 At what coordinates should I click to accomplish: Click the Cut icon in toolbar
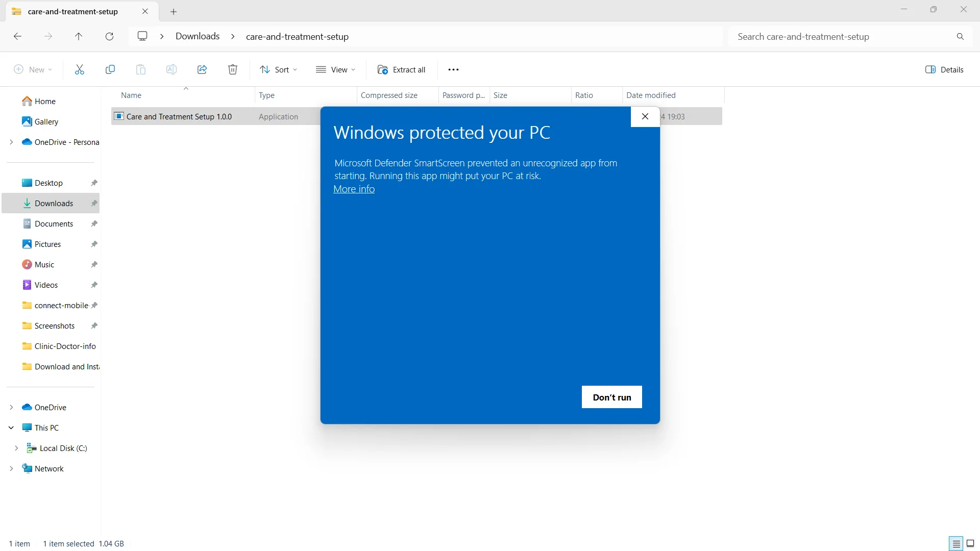pos(79,69)
